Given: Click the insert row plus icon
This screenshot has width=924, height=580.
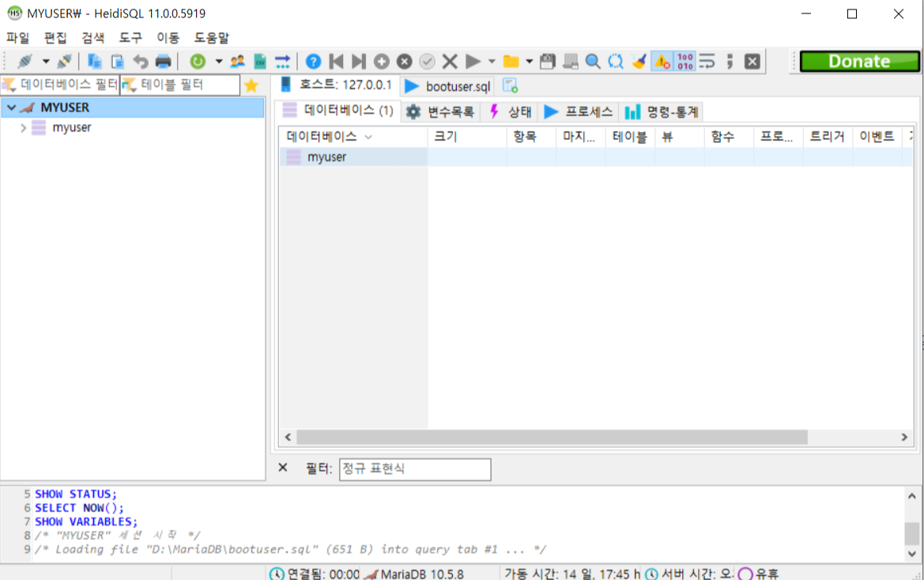Looking at the screenshot, I should (x=381, y=61).
